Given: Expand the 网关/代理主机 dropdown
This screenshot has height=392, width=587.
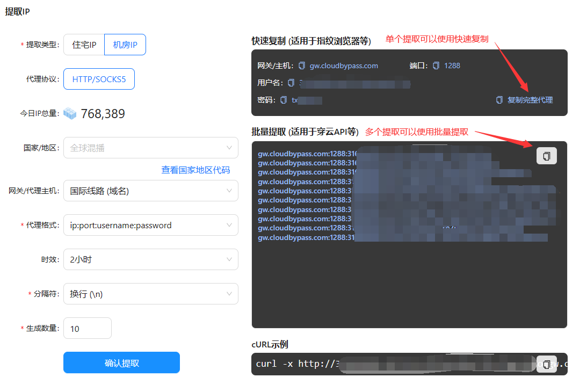Looking at the screenshot, I should (x=150, y=191).
